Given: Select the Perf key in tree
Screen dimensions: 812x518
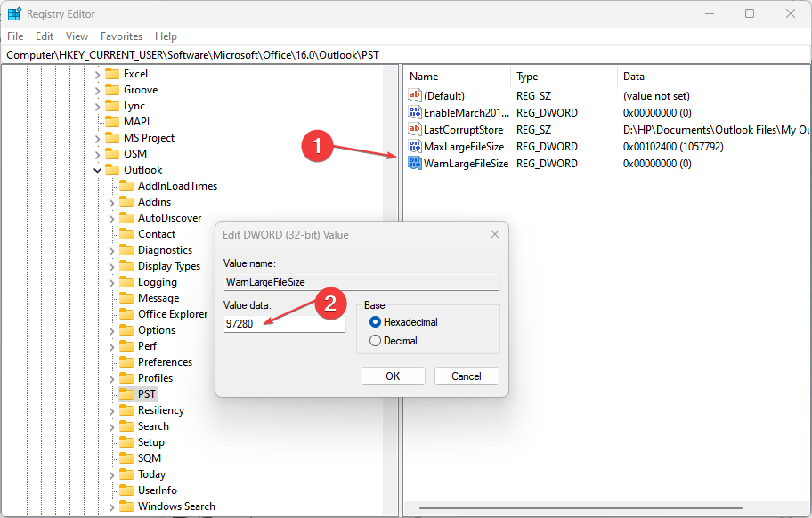Looking at the screenshot, I should tap(147, 346).
